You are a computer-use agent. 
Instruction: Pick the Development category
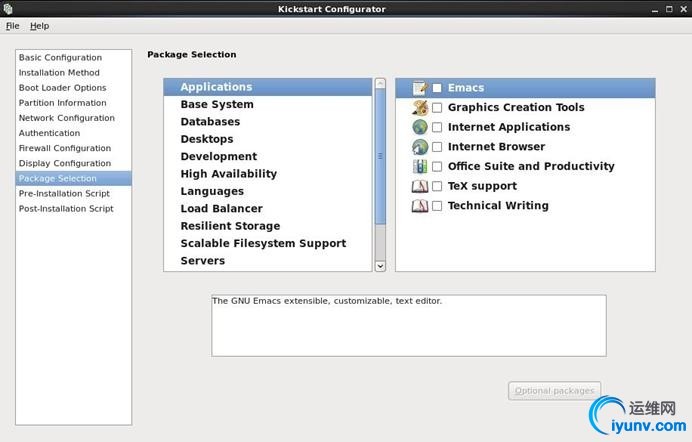tap(268, 157)
